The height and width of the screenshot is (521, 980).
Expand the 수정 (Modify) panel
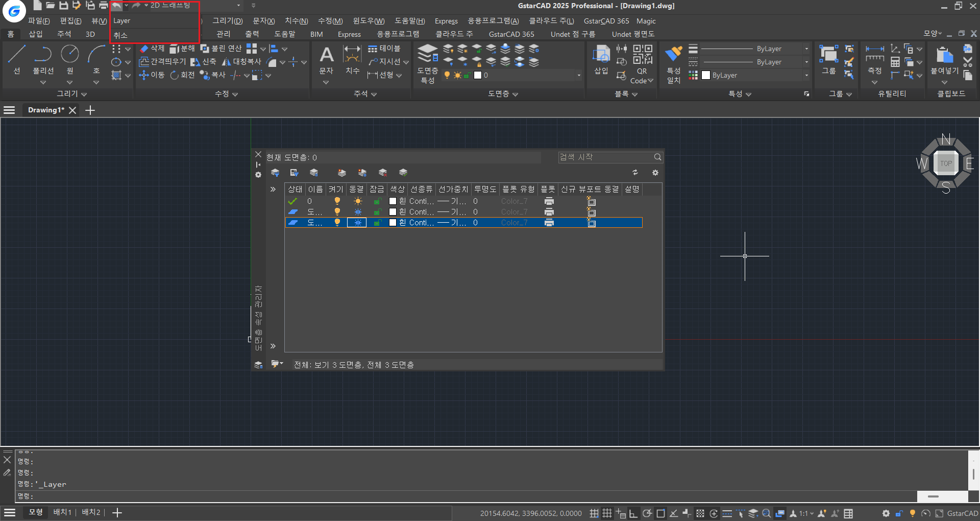click(x=226, y=94)
